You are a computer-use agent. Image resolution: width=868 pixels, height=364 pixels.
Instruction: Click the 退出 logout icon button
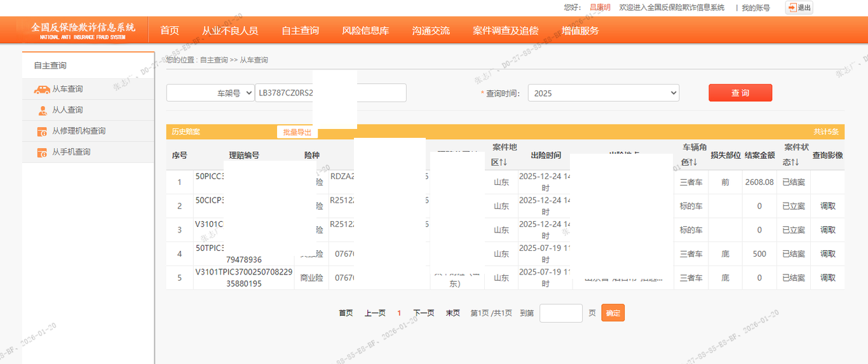[x=799, y=8]
